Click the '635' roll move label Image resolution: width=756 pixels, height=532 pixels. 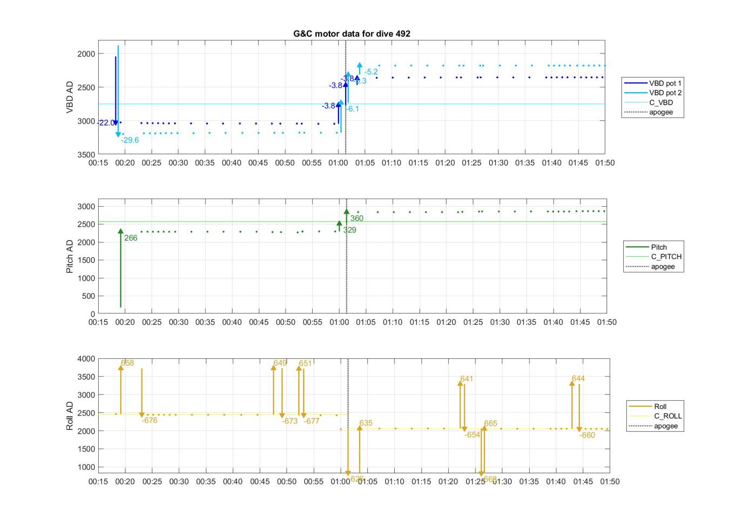click(x=366, y=423)
